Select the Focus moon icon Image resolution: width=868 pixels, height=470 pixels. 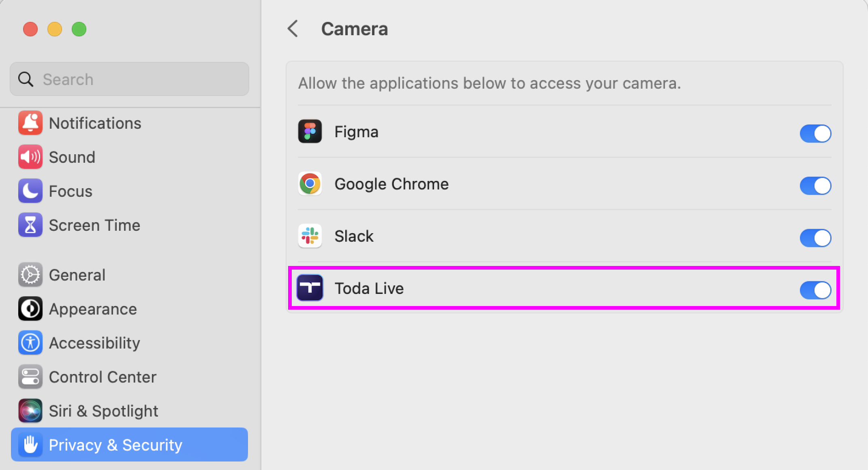point(30,191)
